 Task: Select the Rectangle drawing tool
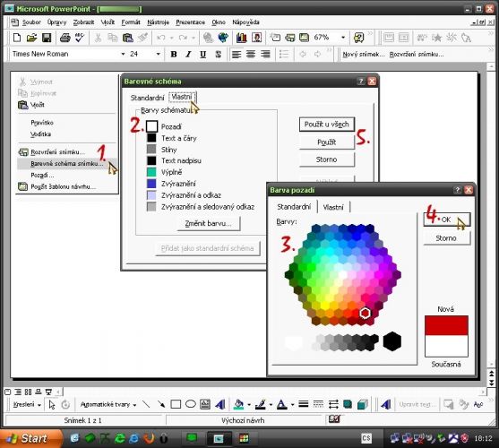coord(176,404)
